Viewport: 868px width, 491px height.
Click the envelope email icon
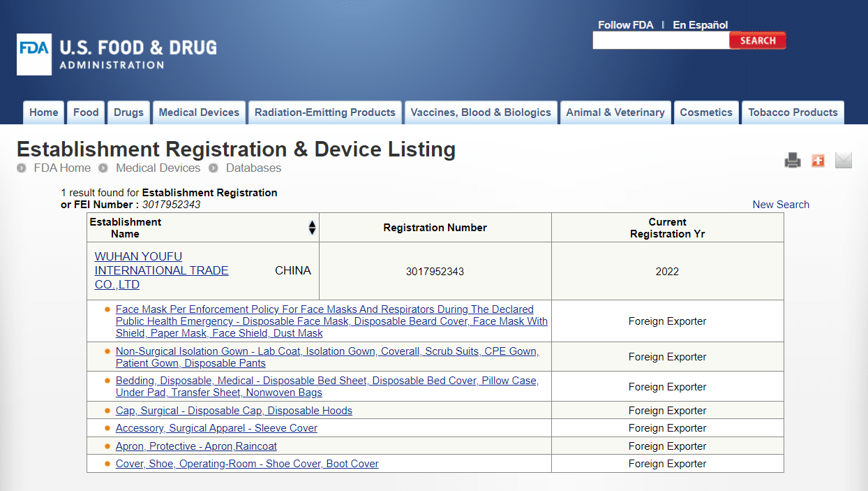(x=844, y=161)
